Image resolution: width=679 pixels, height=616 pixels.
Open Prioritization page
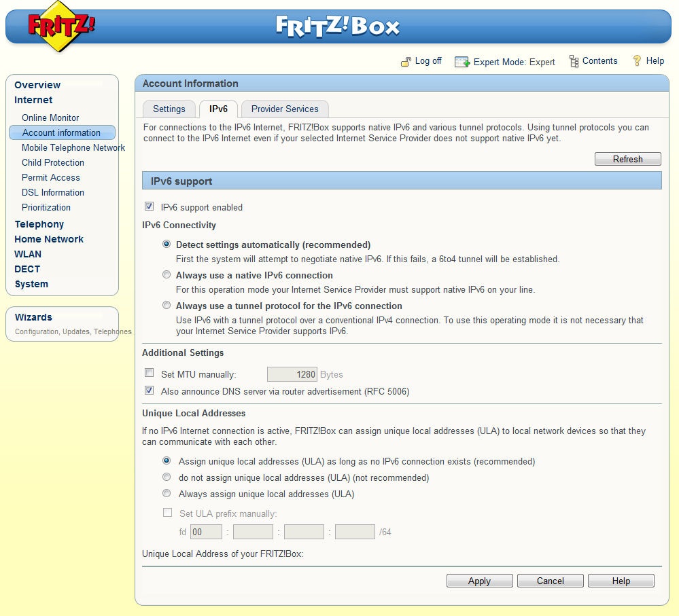click(46, 207)
